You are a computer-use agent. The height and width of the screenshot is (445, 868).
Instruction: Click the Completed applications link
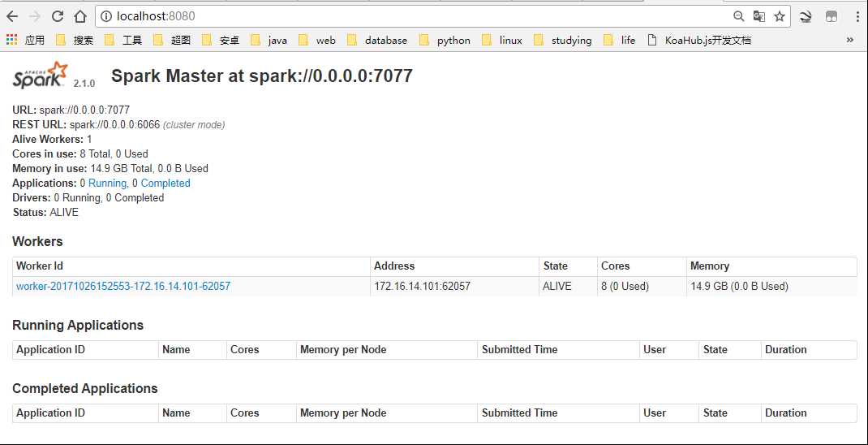click(x=165, y=183)
